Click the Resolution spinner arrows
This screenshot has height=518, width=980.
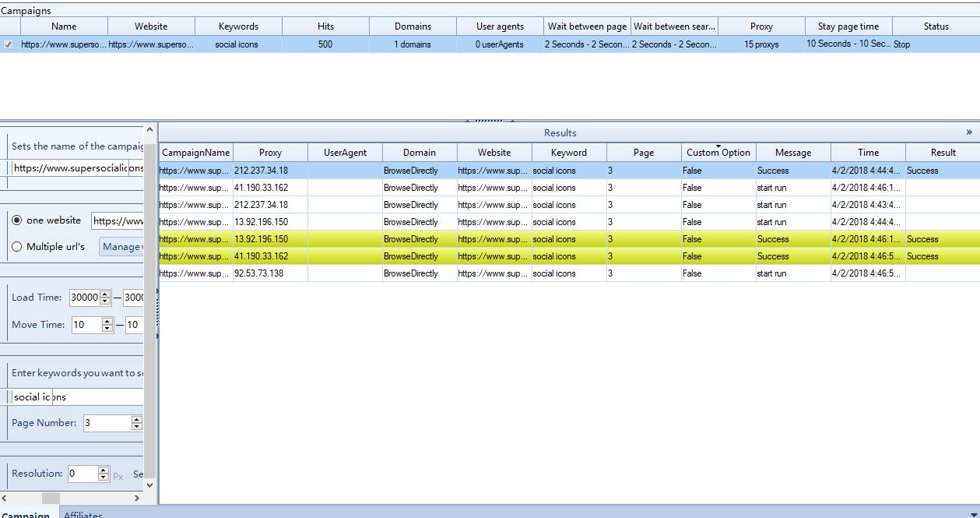coord(104,474)
